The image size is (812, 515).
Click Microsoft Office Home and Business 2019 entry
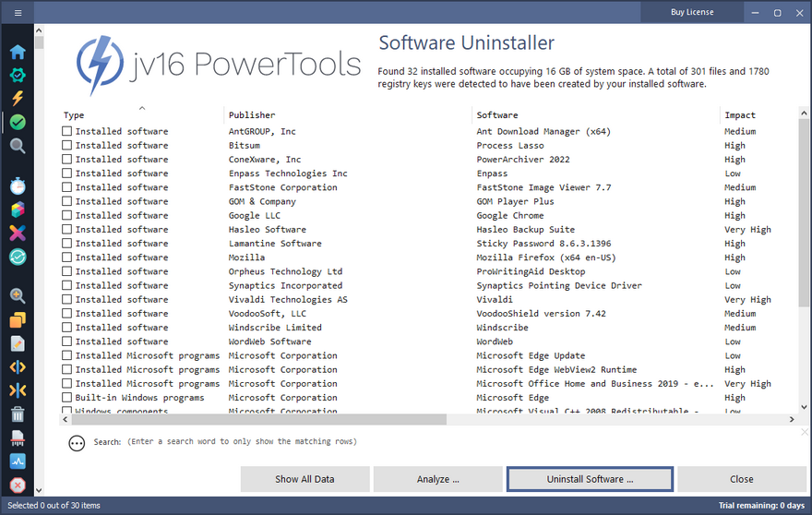(595, 383)
